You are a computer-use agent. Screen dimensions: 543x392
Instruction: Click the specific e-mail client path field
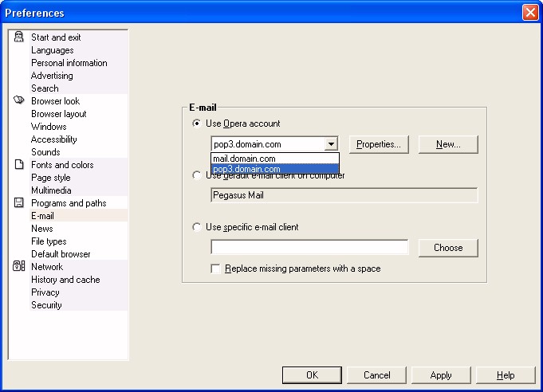(x=309, y=247)
